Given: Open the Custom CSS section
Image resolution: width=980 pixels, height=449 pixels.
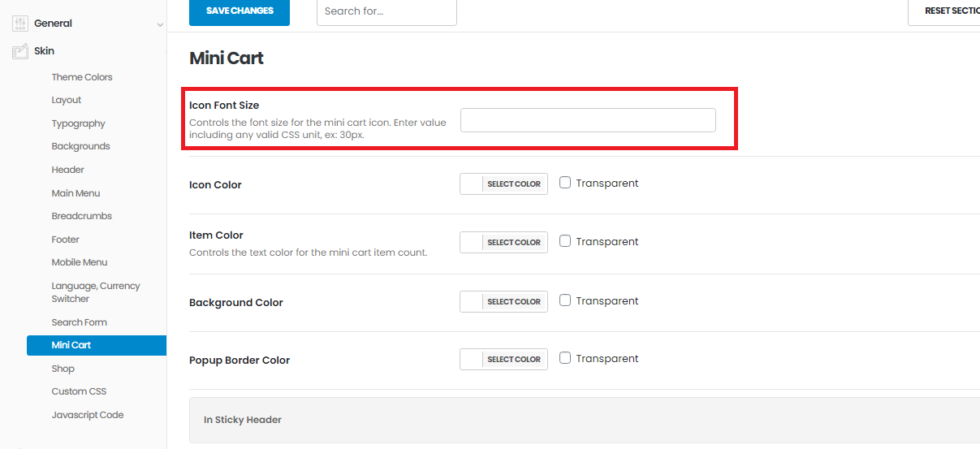Looking at the screenshot, I should 79,391.
